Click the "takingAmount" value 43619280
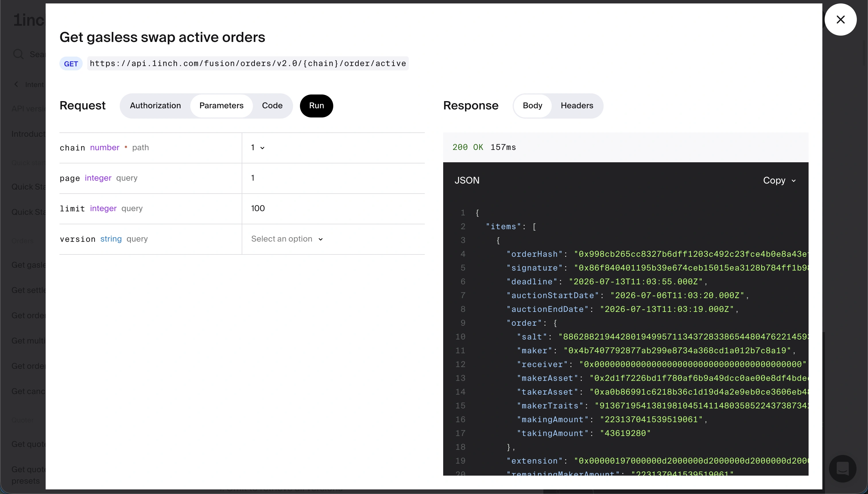 coord(625,433)
